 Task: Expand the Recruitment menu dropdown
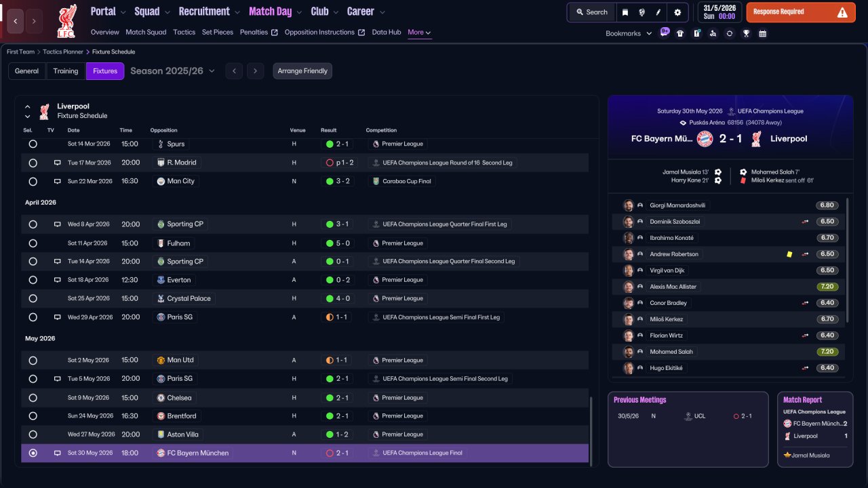coord(237,12)
